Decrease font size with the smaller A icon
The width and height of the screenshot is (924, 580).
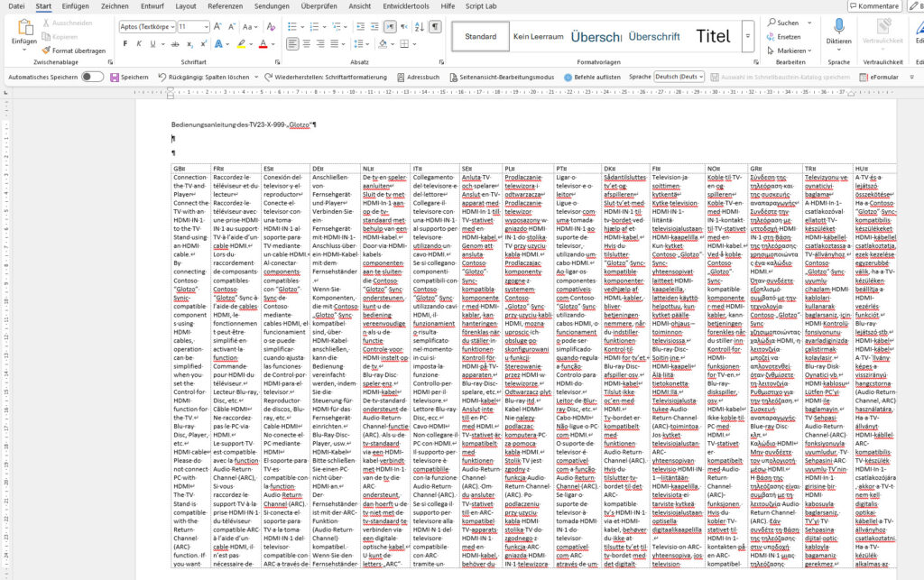232,26
